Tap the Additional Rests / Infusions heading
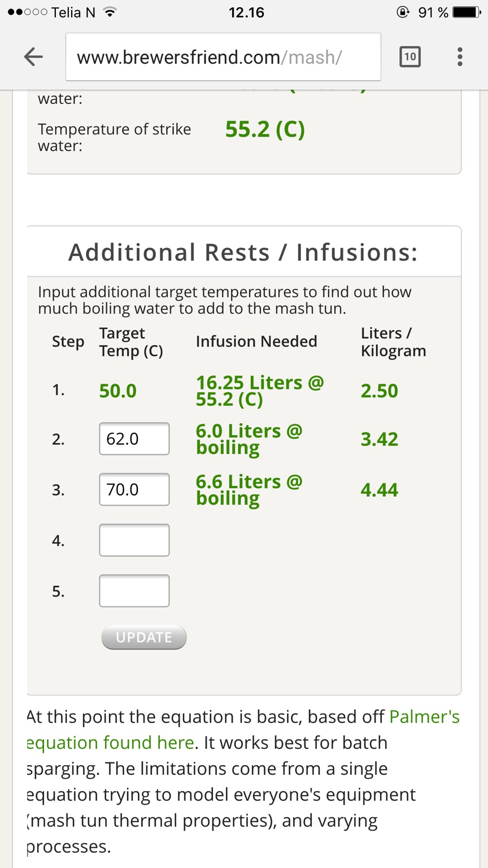This screenshot has height=868, width=488. 243,252
